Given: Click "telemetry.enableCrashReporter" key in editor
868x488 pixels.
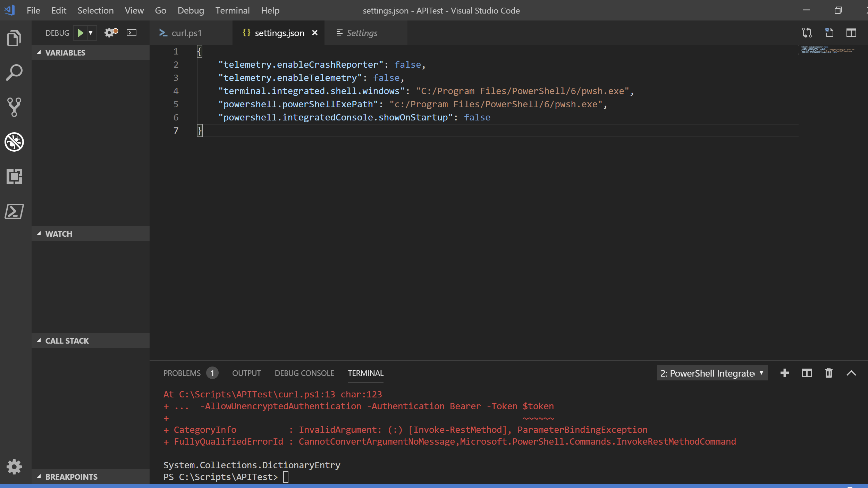Looking at the screenshot, I should pos(301,65).
